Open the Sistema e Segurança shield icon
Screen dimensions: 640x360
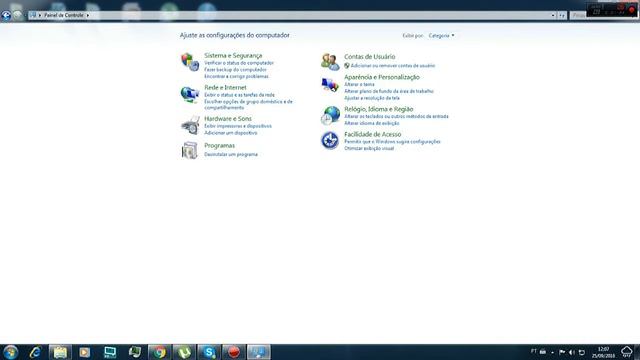[x=190, y=62]
